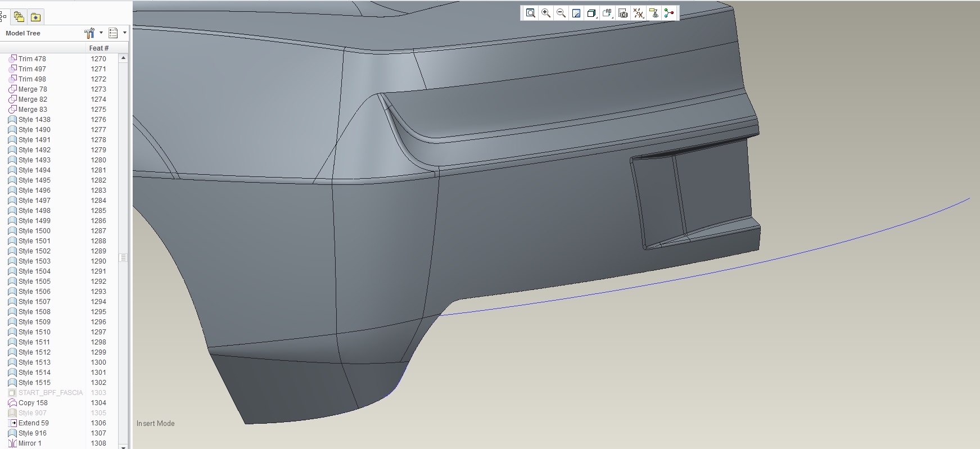Select the Style 1504 feature

coord(34,271)
